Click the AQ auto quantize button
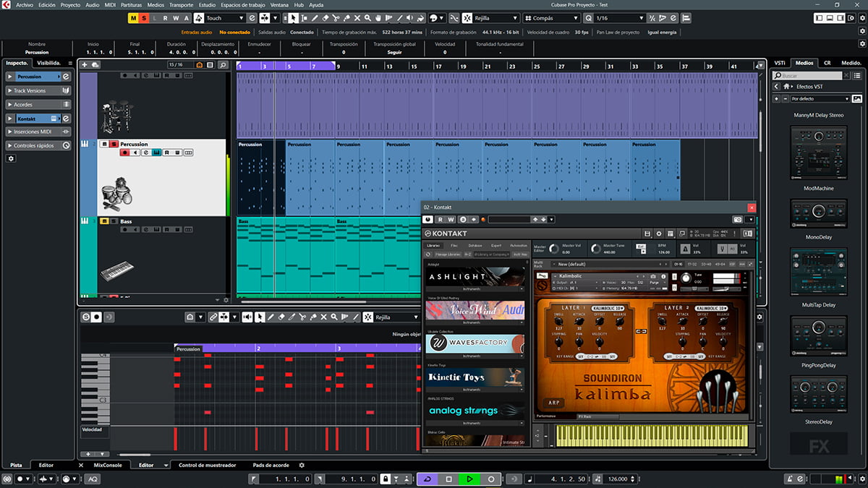This screenshot has height=488, width=868. [93, 479]
